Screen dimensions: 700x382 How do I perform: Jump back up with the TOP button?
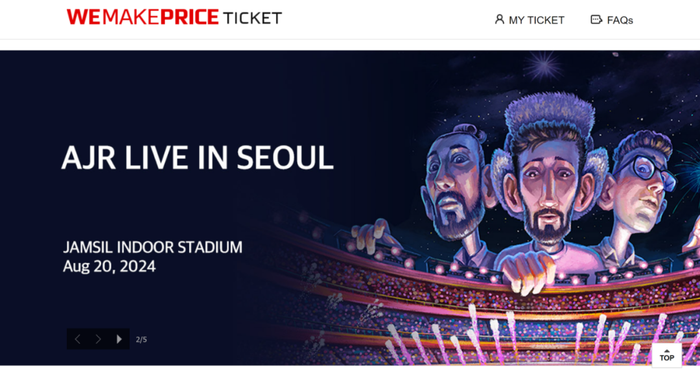click(667, 355)
